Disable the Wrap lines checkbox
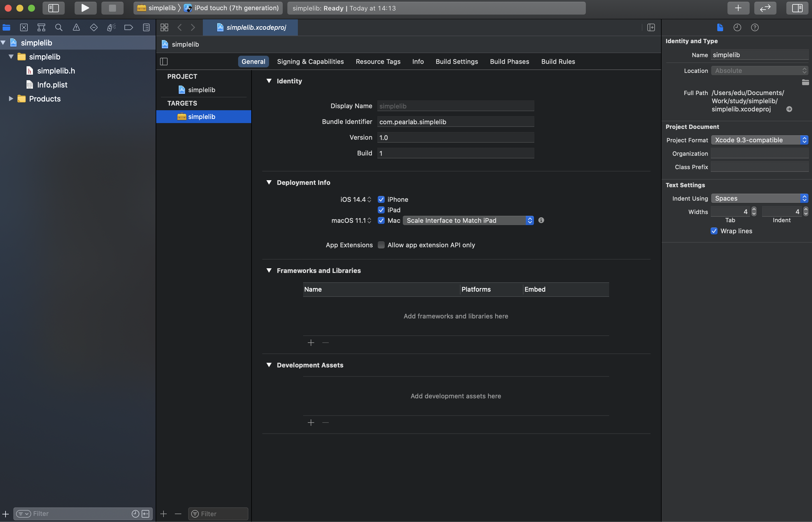 click(714, 231)
